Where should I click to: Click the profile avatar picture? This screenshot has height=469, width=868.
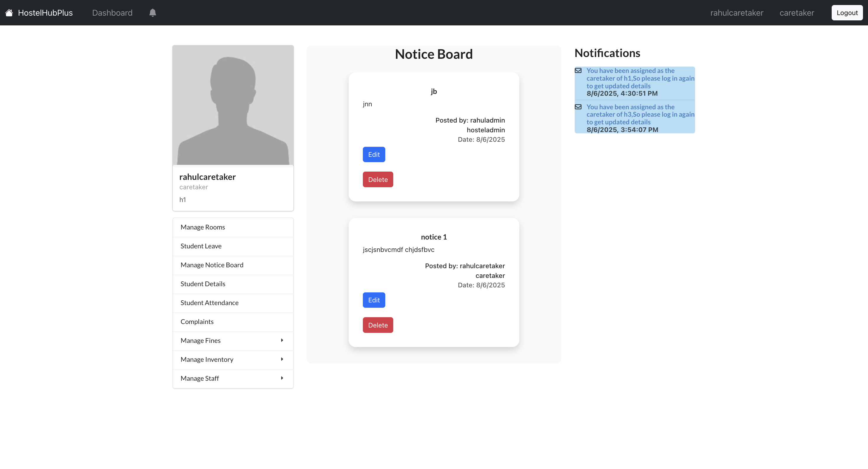point(233,105)
